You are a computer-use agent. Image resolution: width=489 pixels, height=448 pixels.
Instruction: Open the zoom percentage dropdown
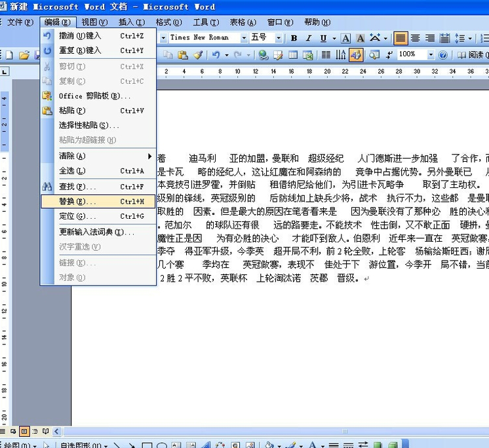[x=431, y=55]
